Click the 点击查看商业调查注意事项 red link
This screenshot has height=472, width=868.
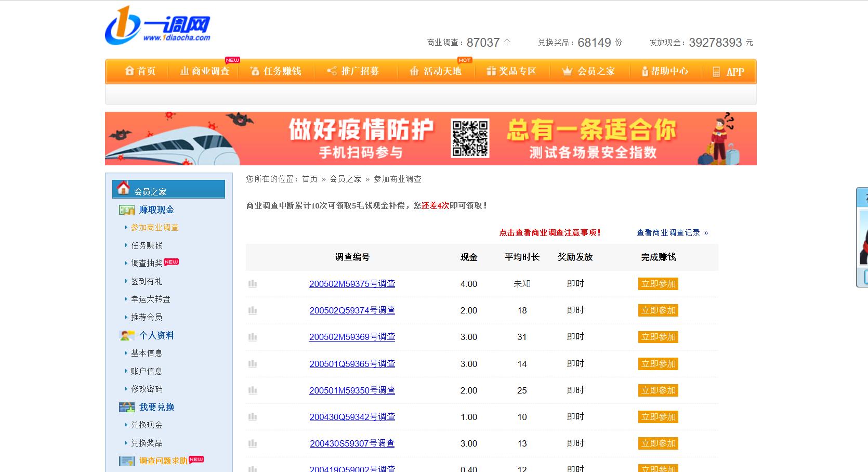coord(548,232)
